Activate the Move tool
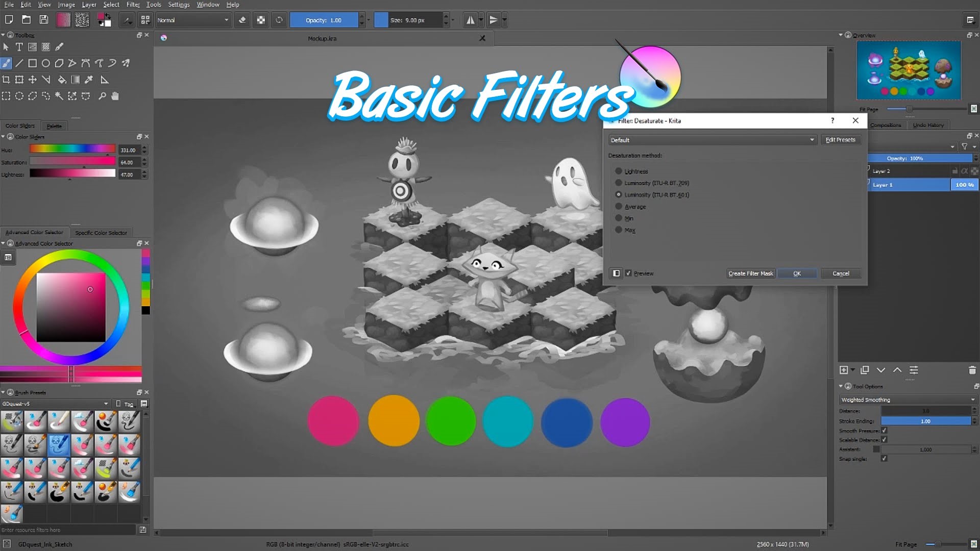The width and height of the screenshot is (980, 551). [x=32, y=80]
